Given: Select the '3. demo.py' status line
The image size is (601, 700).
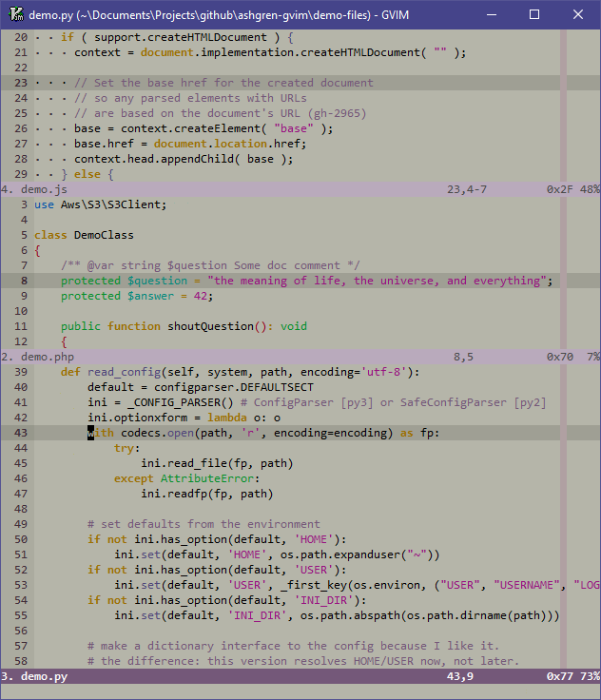Looking at the screenshot, I should pos(300,676).
